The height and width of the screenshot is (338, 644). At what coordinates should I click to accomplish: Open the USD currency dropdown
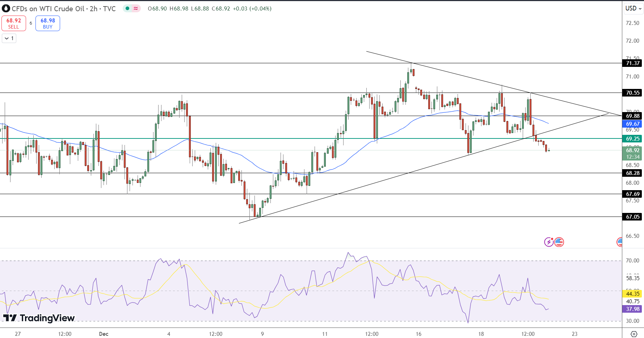pyautogui.click(x=633, y=8)
